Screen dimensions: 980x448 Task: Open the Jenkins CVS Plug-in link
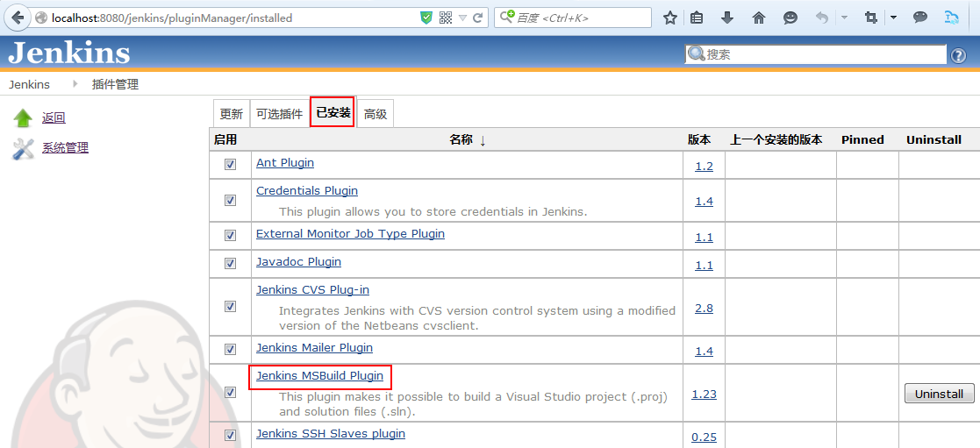click(x=312, y=290)
